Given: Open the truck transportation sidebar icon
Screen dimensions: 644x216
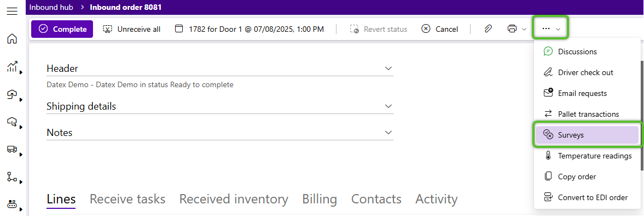Looking at the screenshot, I should click(13, 149).
